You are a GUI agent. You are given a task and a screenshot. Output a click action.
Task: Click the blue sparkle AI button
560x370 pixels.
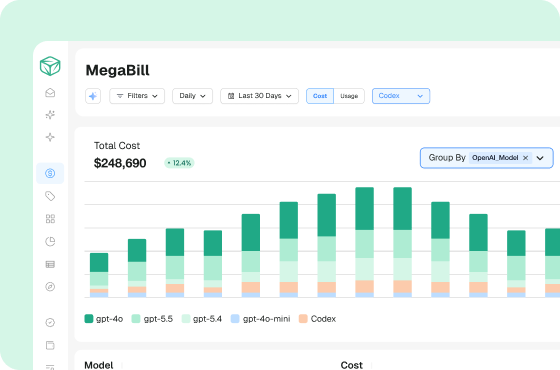pyautogui.click(x=93, y=96)
